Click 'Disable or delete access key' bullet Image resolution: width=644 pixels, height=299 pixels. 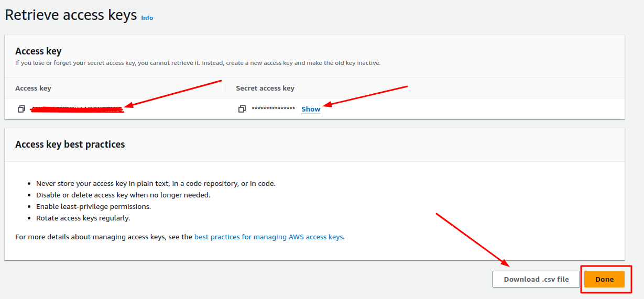click(x=123, y=195)
